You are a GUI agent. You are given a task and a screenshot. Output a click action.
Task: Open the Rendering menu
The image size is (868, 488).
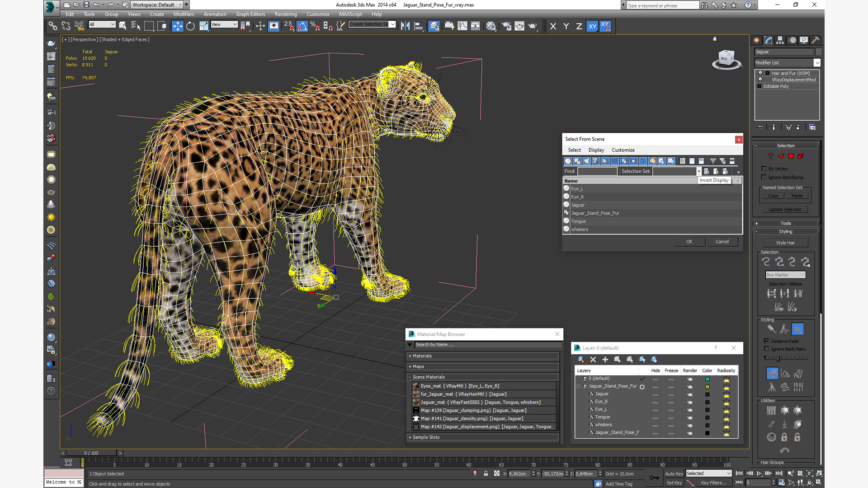[286, 14]
